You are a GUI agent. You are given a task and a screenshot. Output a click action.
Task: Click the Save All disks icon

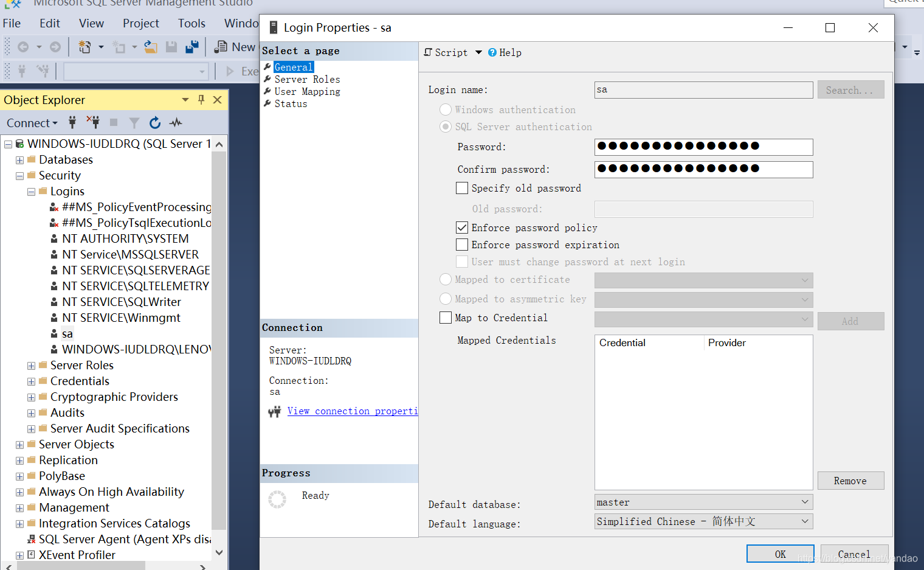pyautogui.click(x=191, y=46)
